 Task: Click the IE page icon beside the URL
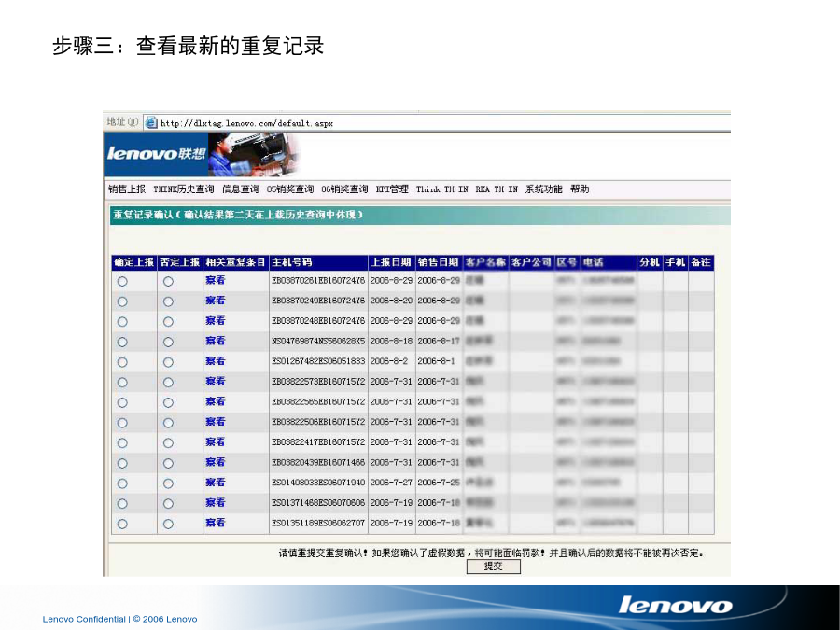point(151,122)
